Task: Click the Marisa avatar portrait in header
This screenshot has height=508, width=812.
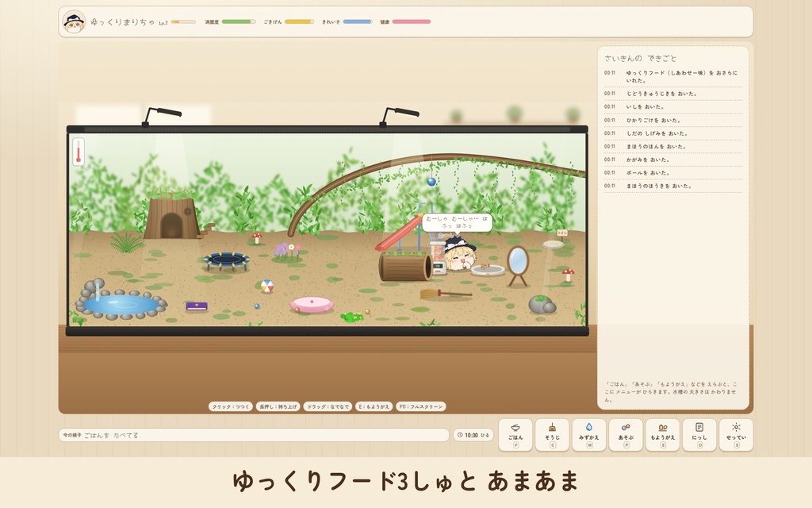Action: (x=74, y=21)
